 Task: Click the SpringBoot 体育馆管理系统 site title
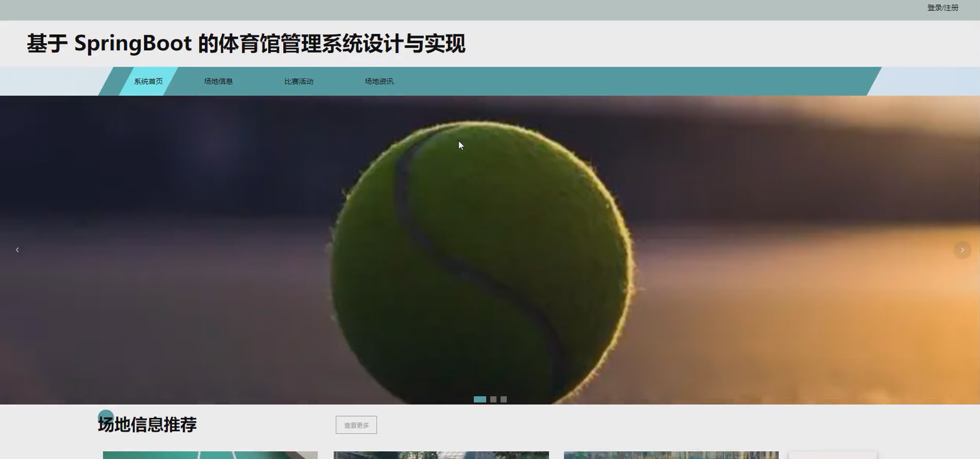[x=246, y=44]
